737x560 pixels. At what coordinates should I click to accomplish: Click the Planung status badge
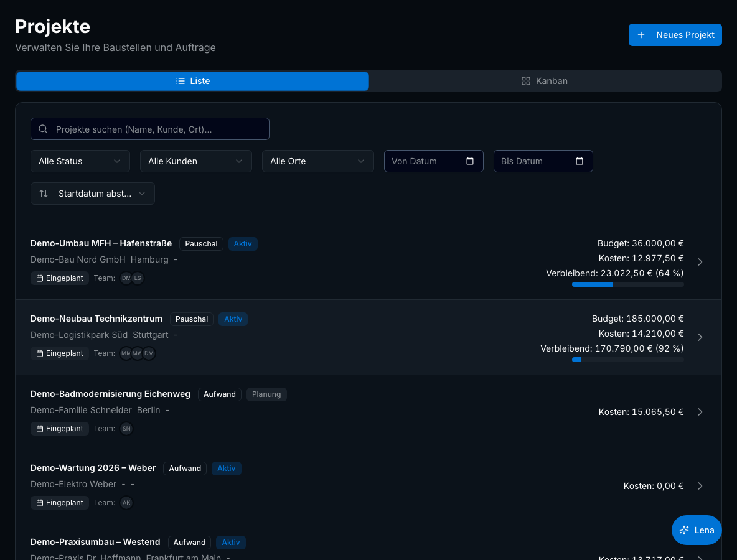(266, 394)
